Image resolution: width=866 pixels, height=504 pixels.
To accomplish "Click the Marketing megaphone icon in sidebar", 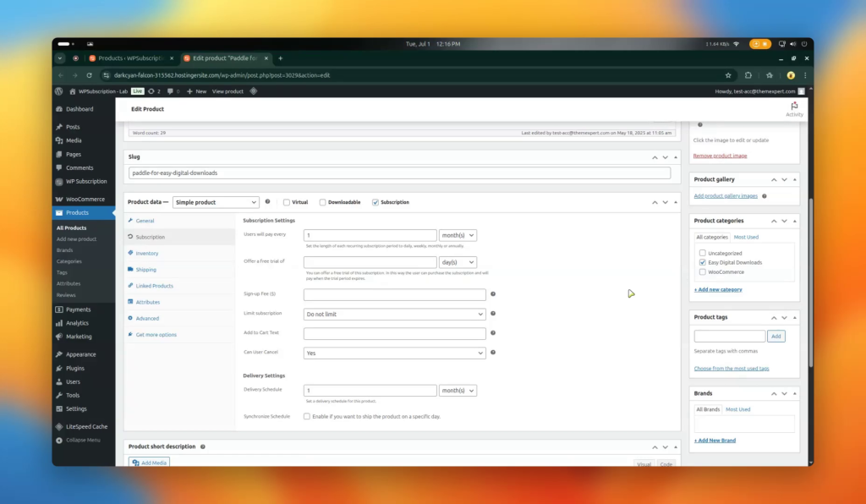I will coord(59,337).
